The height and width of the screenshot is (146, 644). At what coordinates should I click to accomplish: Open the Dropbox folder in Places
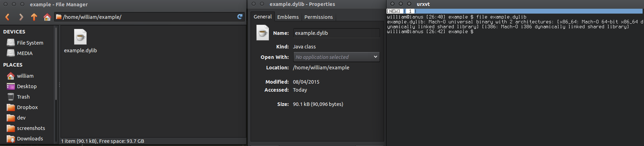[x=27, y=107]
